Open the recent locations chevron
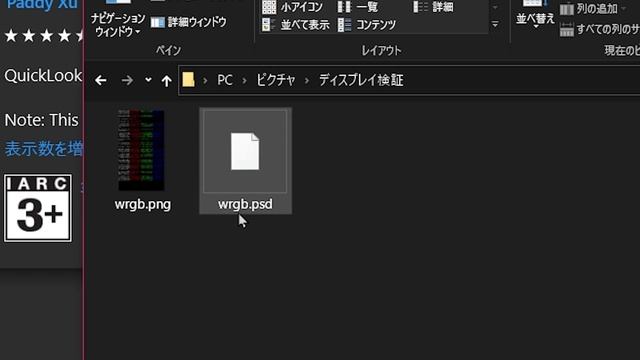The image size is (640, 360). (148, 80)
